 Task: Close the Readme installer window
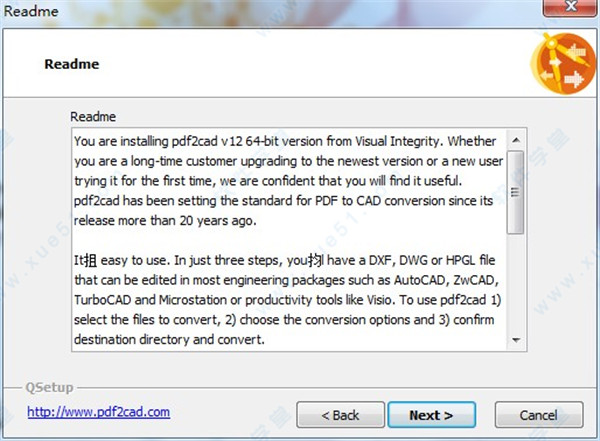click(x=570, y=7)
